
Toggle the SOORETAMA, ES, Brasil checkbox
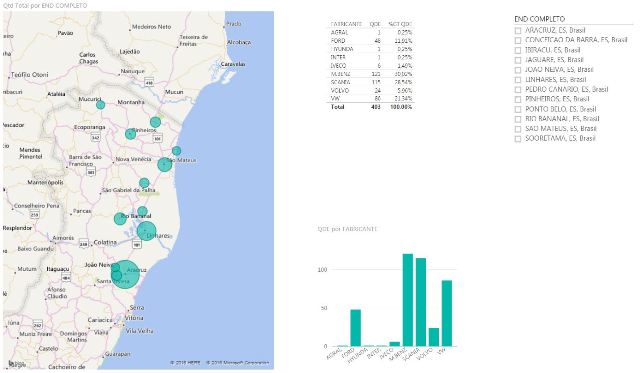coord(518,139)
